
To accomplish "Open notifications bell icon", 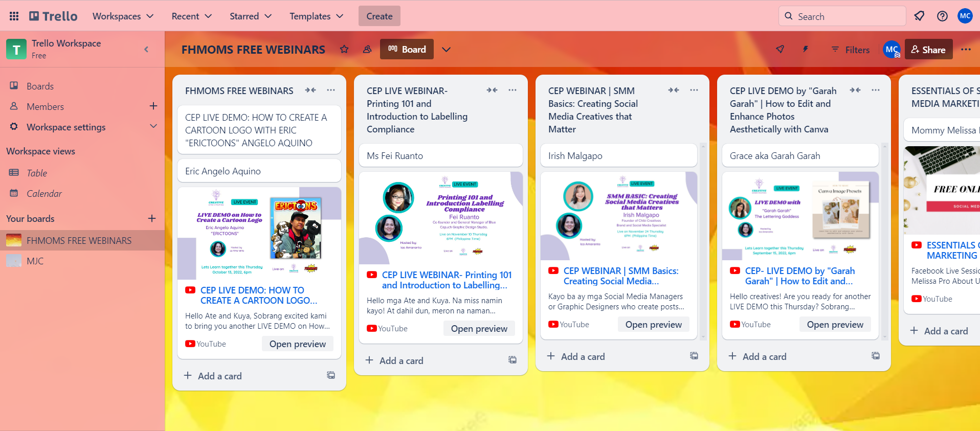I will point(919,16).
